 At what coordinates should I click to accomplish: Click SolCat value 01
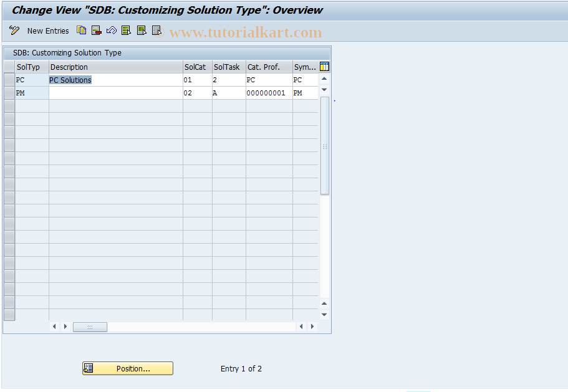pyautogui.click(x=198, y=80)
